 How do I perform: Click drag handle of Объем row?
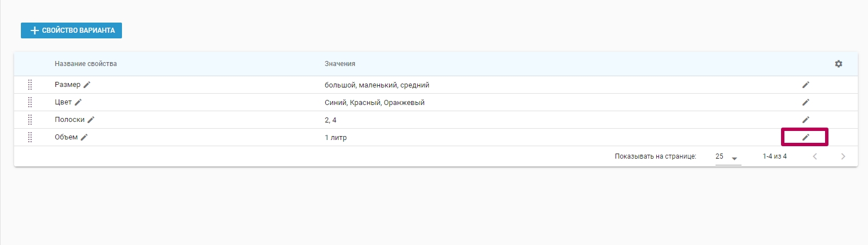30,137
